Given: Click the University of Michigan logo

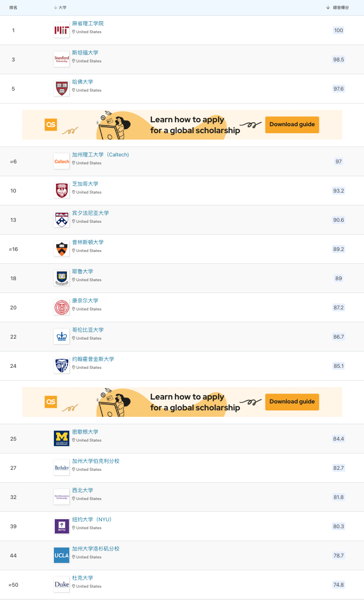Looking at the screenshot, I should pos(61,439).
